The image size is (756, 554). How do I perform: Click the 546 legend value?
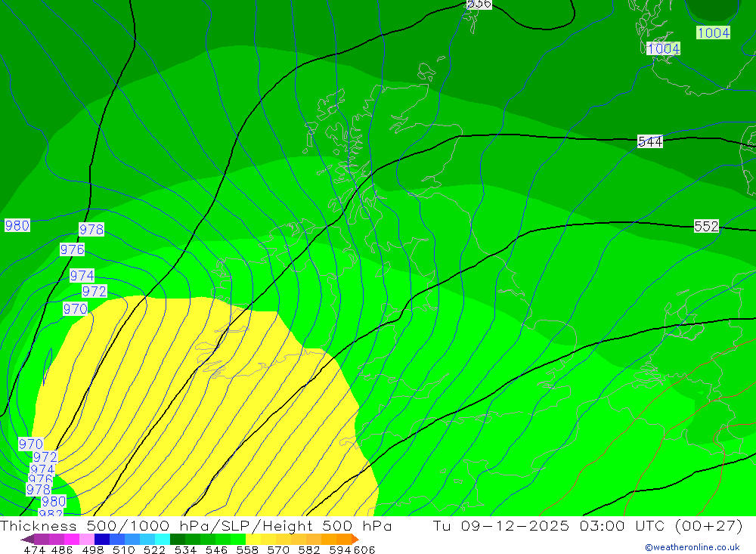tap(216, 549)
